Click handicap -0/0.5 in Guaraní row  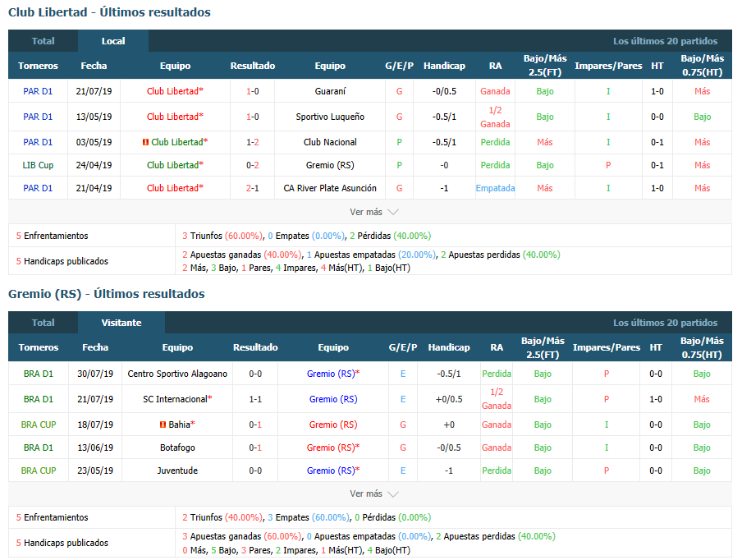[x=444, y=91]
